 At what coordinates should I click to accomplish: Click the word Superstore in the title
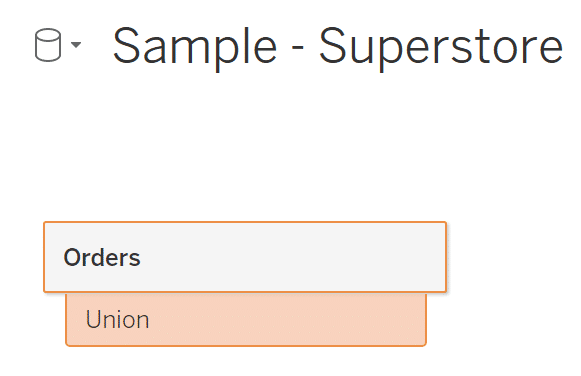[441, 48]
